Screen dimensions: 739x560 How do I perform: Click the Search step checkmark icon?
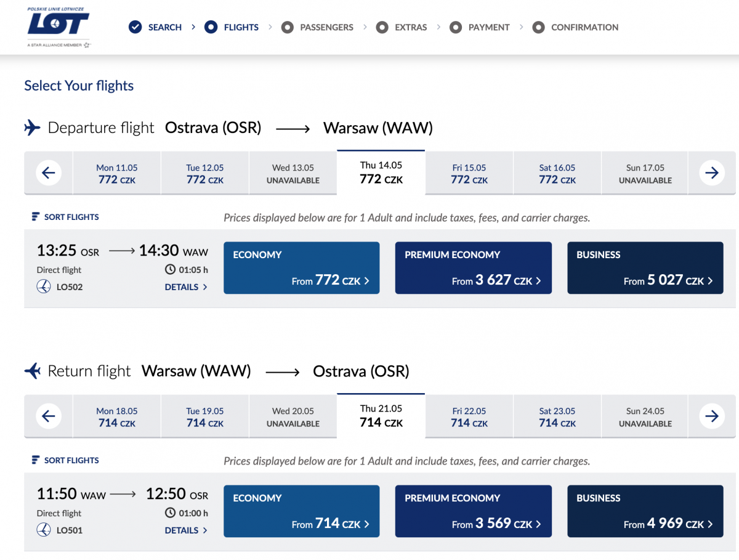(135, 27)
